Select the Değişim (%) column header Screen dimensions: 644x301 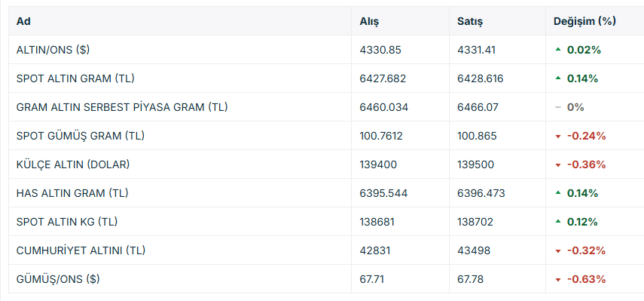(584, 21)
